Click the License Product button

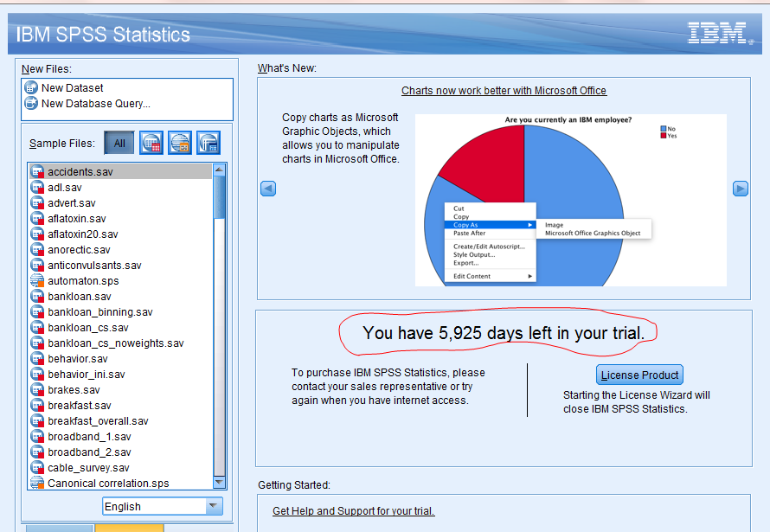tap(639, 375)
